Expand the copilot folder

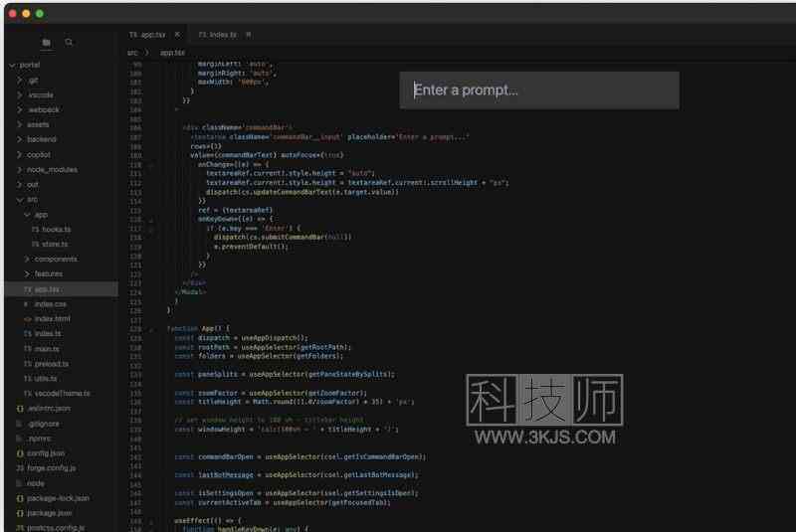[20, 154]
